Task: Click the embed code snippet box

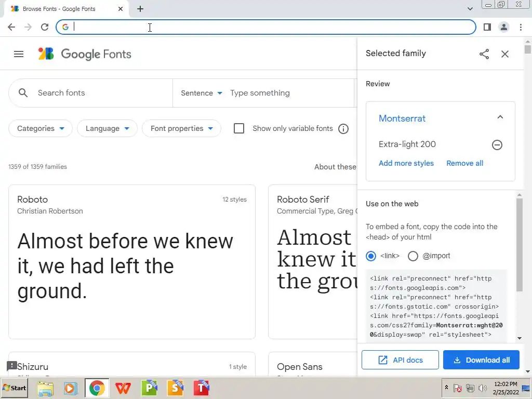Action: click(436, 306)
